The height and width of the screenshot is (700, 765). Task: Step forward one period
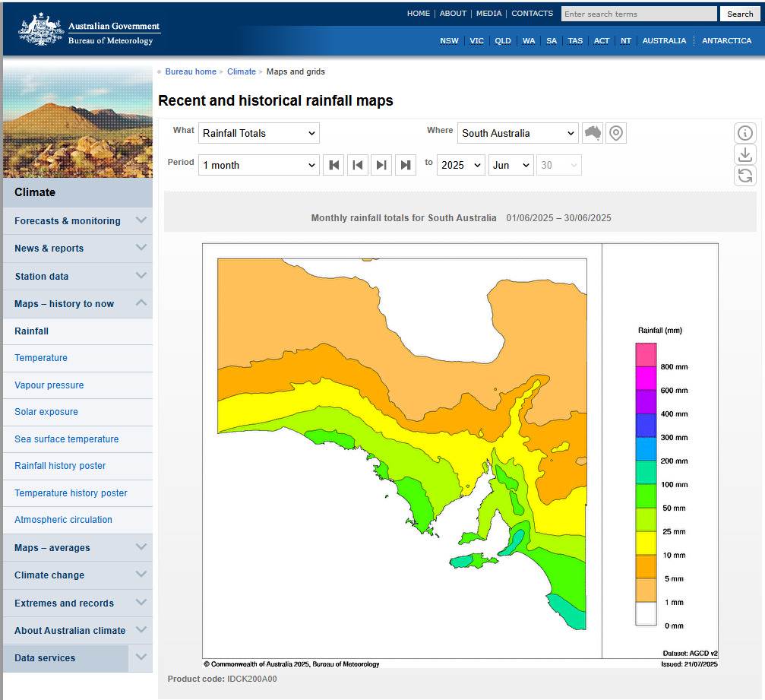382,165
